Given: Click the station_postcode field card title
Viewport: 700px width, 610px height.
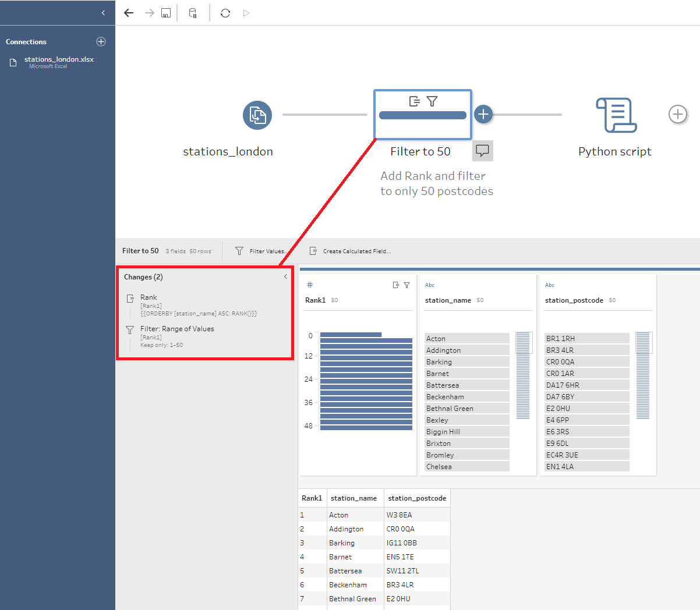Looking at the screenshot, I should click(x=574, y=300).
